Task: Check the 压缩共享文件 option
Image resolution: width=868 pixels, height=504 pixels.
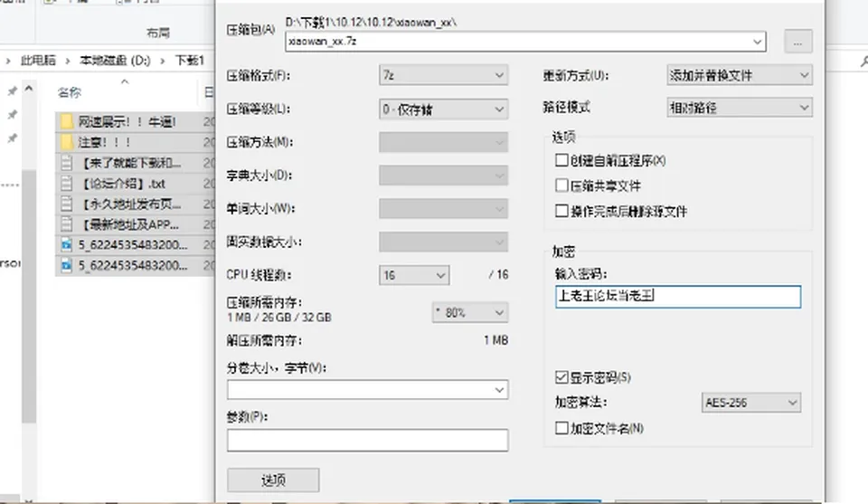Action: (561, 185)
